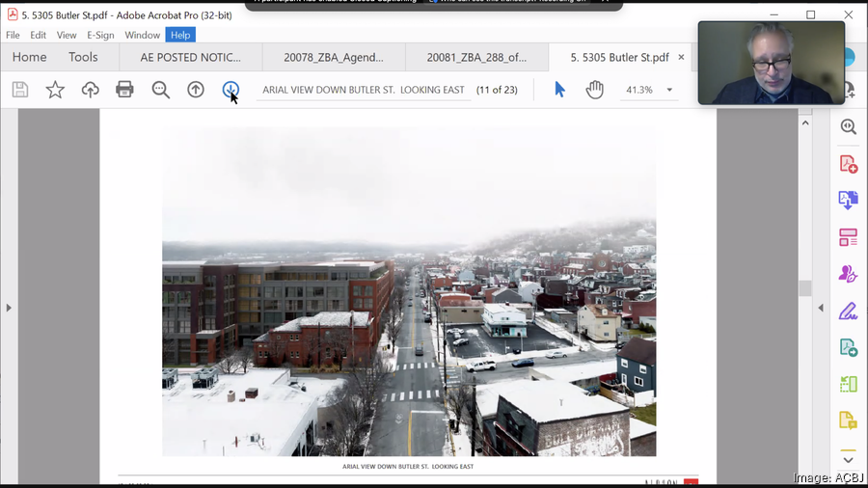Close the 5305 Butler St.pdf tab

pos(681,57)
